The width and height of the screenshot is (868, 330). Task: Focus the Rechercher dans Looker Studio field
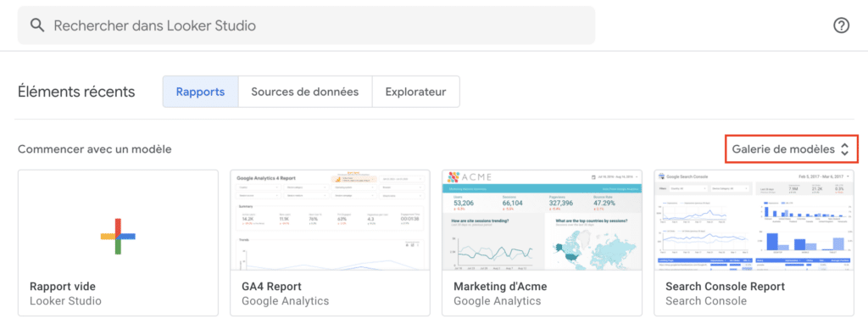[x=307, y=25]
